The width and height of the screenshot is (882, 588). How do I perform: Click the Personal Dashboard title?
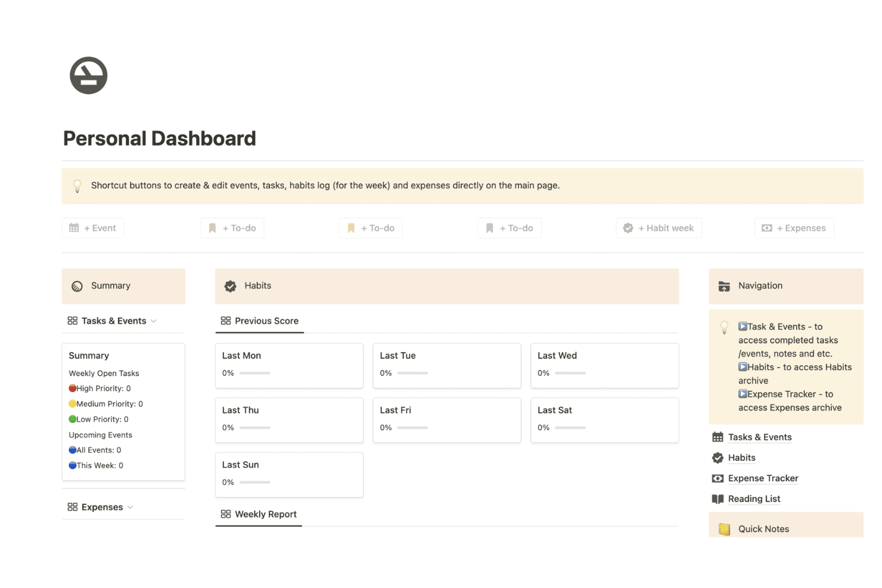coord(160,139)
